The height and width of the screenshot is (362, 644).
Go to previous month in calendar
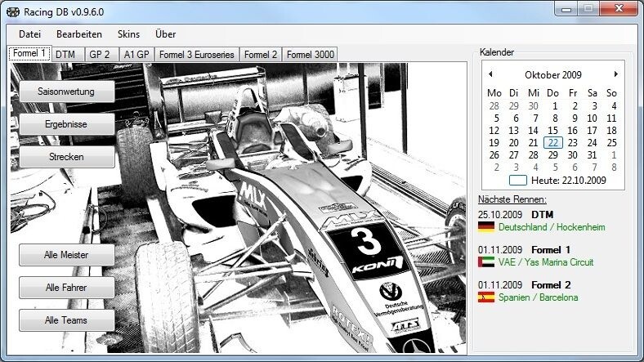click(490, 74)
